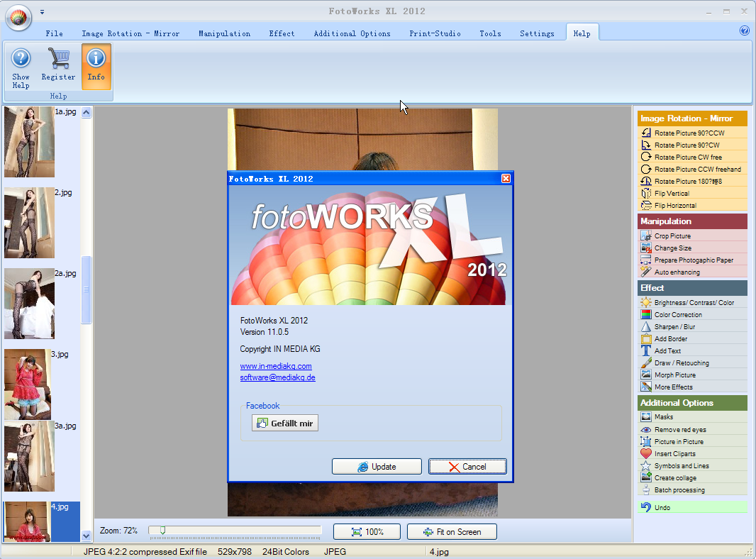This screenshot has height=559, width=756.
Task: Click Flip Vertical icon
Action: pos(646,193)
